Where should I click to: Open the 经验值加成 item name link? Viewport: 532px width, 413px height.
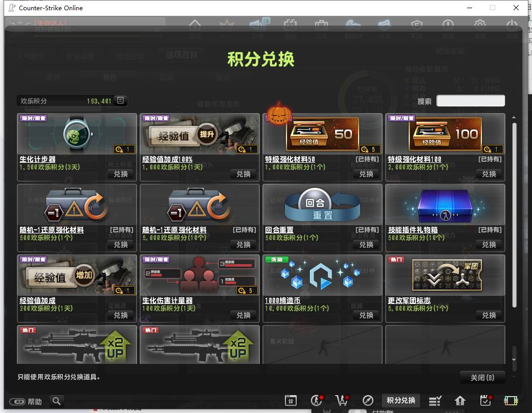(x=38, y=300)
